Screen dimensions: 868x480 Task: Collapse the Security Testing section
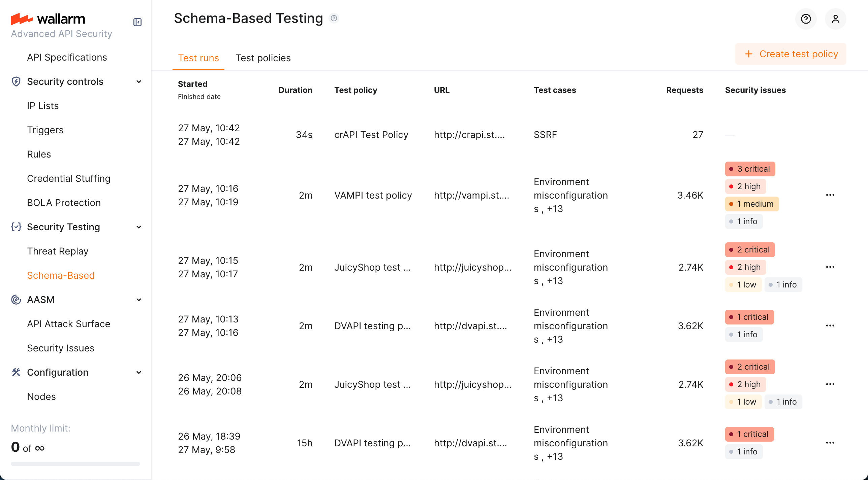coord(138,227)
